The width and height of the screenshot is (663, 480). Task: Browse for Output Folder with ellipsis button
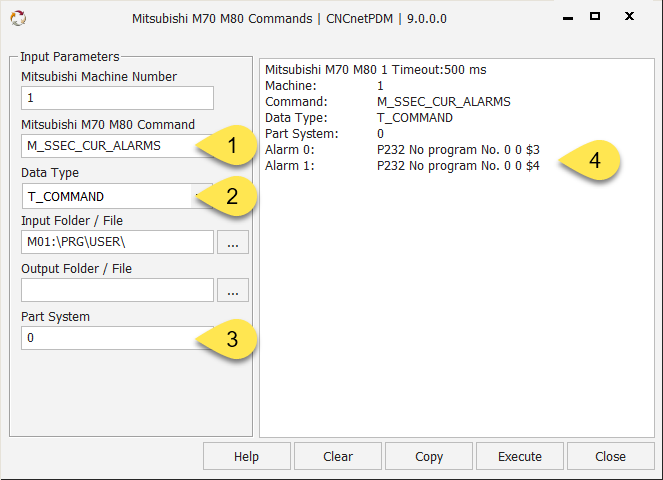coord(233,290)
